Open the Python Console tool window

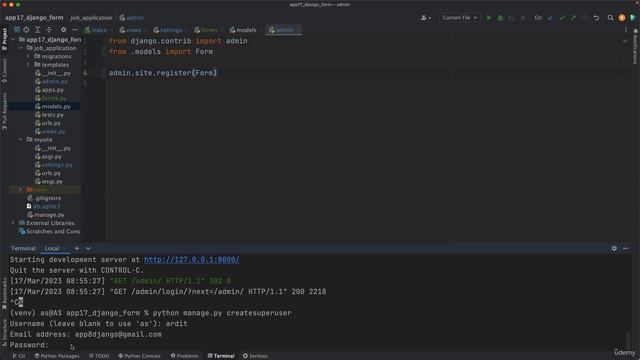pos(139,356)
